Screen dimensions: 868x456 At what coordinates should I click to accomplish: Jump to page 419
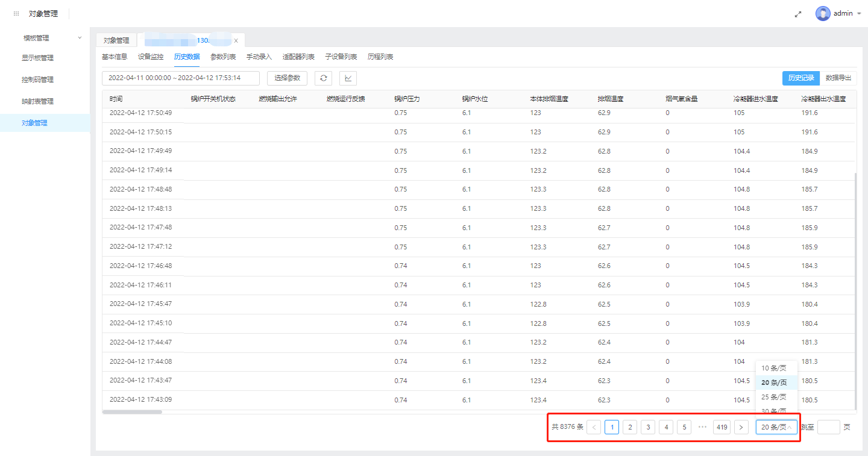tap(722, 427)
